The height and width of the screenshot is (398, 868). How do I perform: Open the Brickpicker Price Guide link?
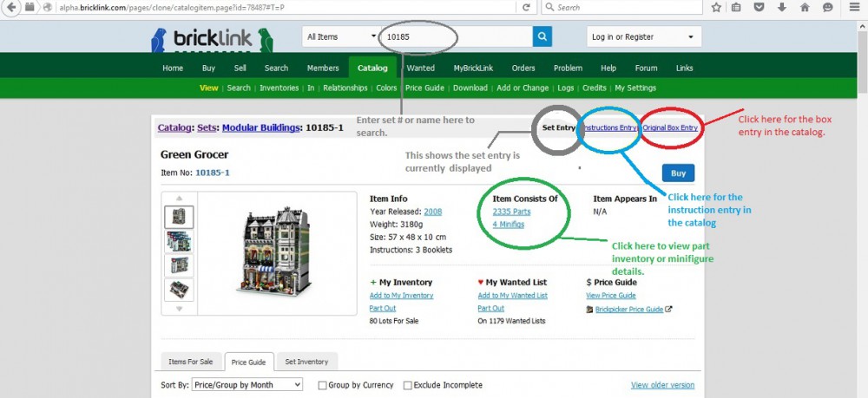pos(629,310)
